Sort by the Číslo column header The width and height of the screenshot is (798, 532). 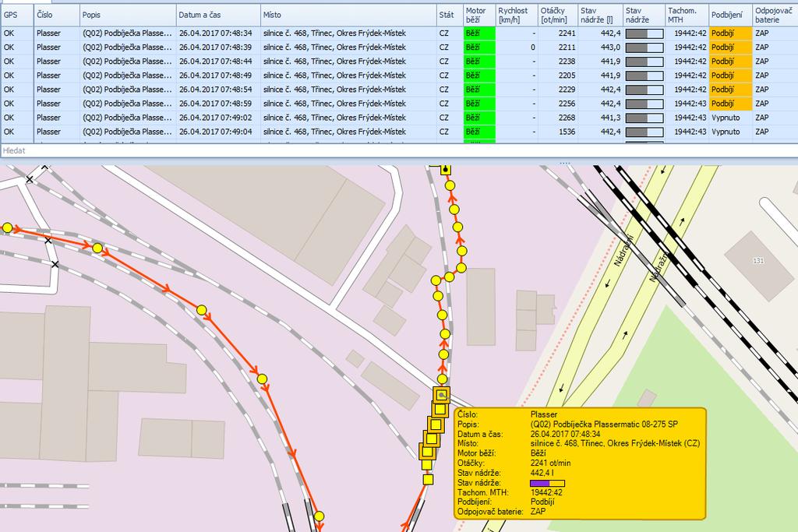point(57,15)
